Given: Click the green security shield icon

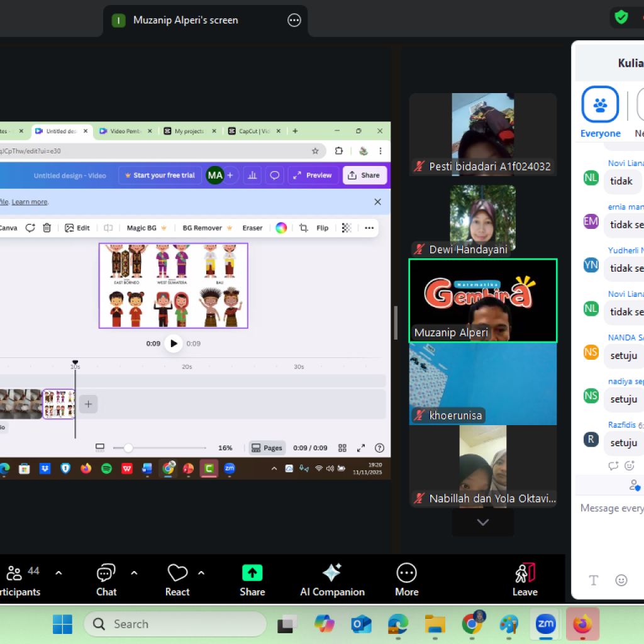Looking at the screenshot, I should pyautogui.click(x=621, y=17).
